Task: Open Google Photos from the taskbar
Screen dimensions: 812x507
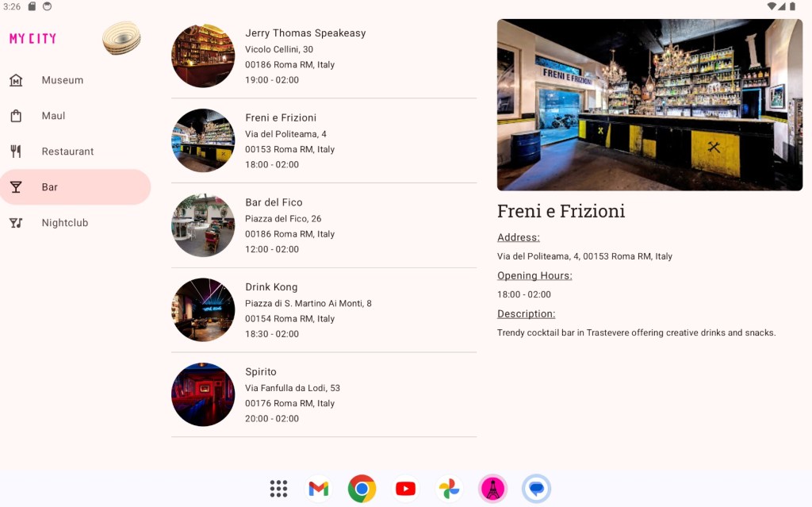Action: coord(449,489)
